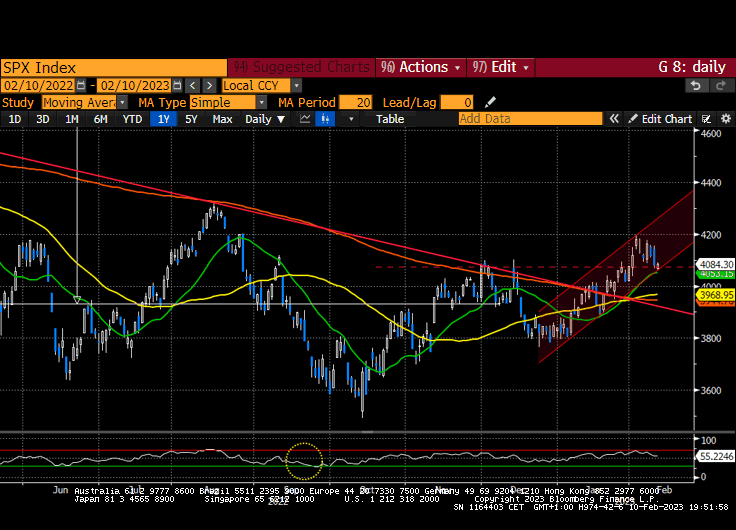Click the start date 02/10/2022 field

pyautogui.click(x=39, y=85)
